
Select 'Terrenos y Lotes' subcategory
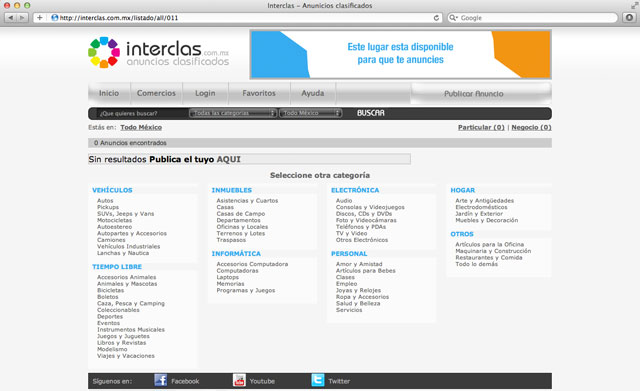[x=241, y=233]
